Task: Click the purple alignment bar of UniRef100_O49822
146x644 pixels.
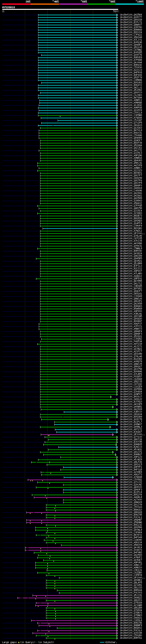Action: (68, 598)
